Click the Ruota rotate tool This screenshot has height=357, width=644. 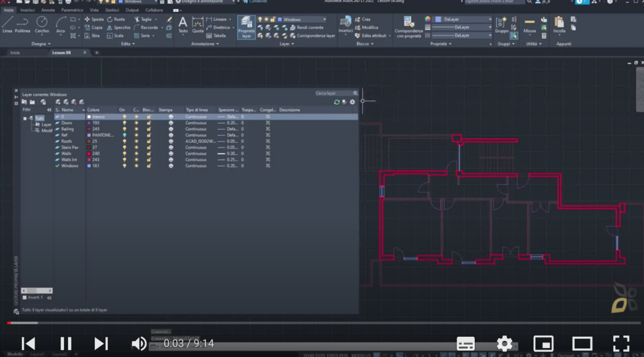click(116, 20)
